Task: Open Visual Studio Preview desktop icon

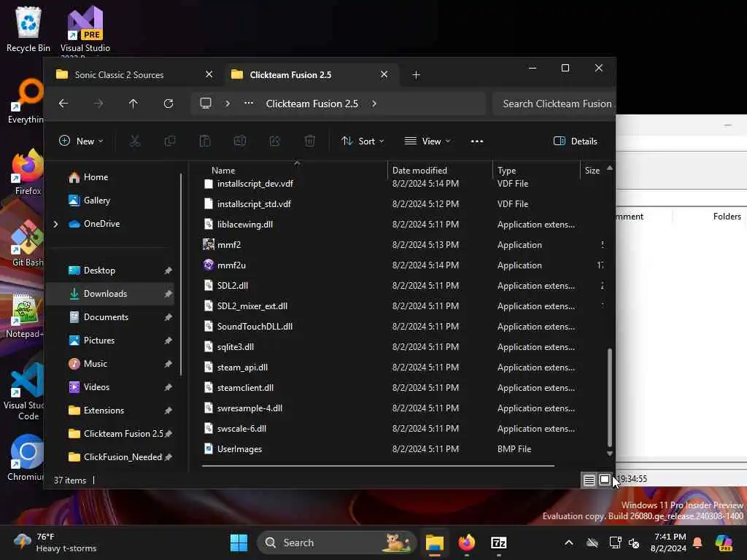Action: tap(85, 29)
